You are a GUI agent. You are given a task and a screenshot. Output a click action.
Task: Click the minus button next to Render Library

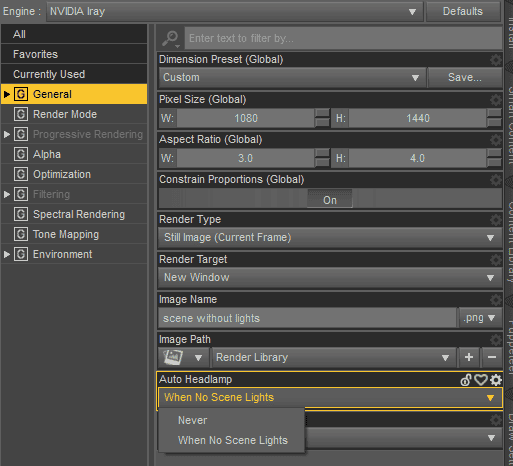(x=492, y=357)
